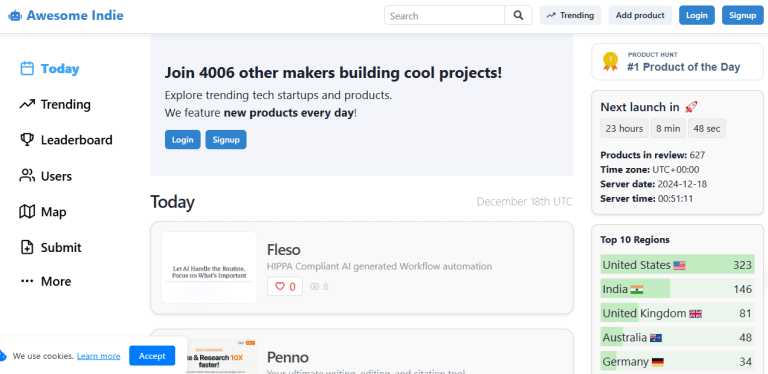Open #1 Product of the Day link
Screen dimensions: 768x374
point(677,62)
